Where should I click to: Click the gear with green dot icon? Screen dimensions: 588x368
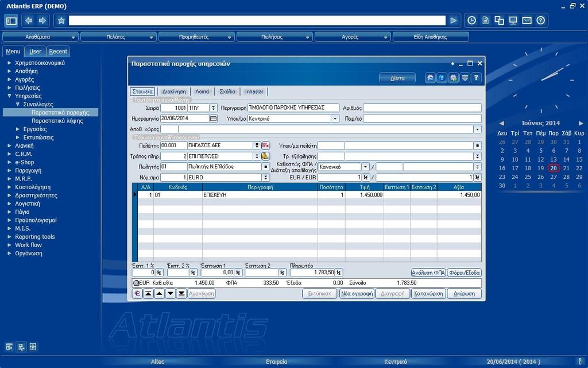tap(454, 78)
